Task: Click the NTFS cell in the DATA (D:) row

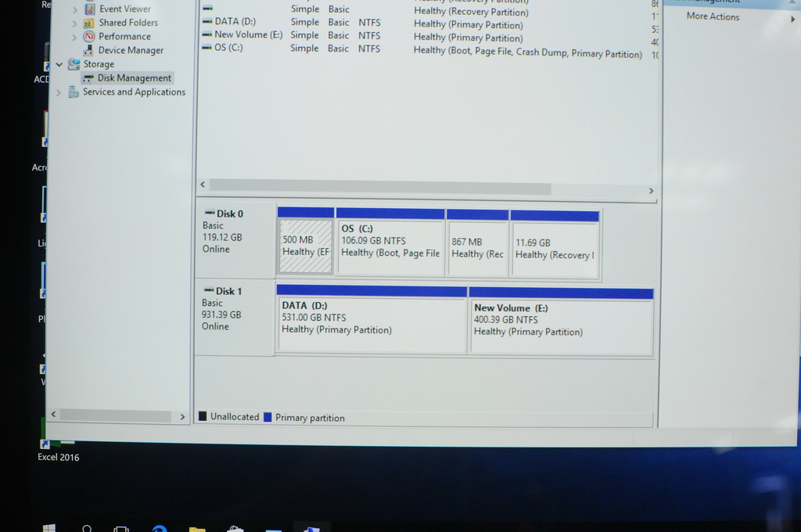Action: pyautogui.click(x=369, y=23)
